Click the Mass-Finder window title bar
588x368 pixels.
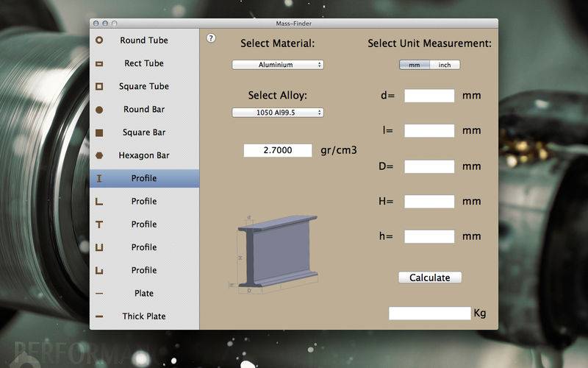tap(293, 24)
